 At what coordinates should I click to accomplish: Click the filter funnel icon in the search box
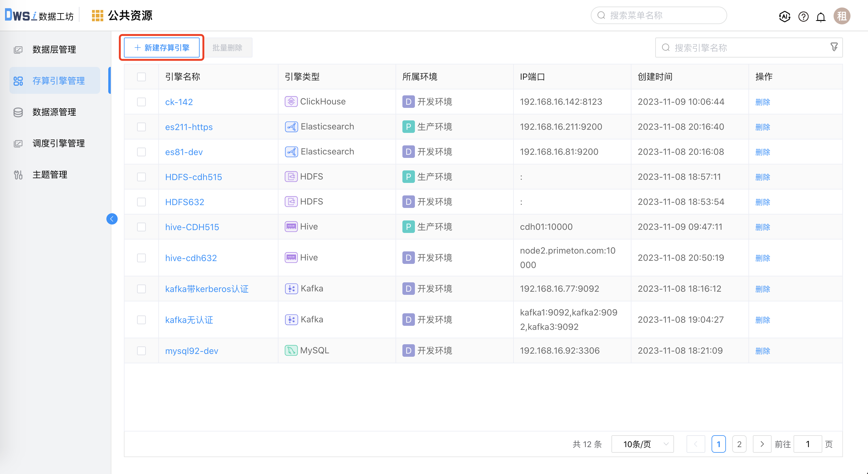click(834, 47)
